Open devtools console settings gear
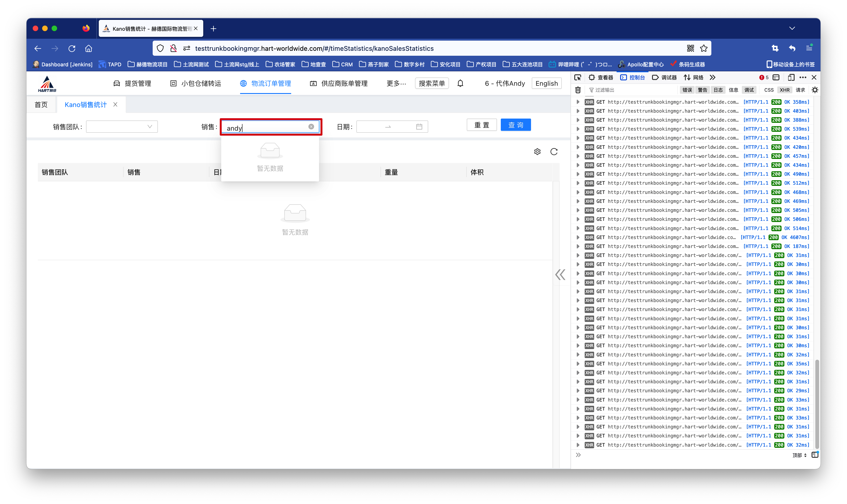Viewport: 847px width, 504px height. point(815,90)
